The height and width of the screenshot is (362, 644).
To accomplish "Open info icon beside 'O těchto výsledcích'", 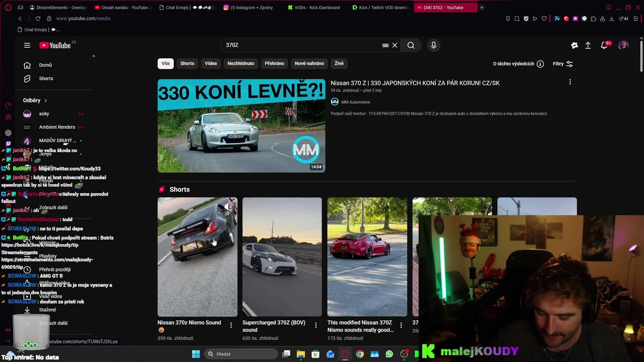I will click(540, 64).
